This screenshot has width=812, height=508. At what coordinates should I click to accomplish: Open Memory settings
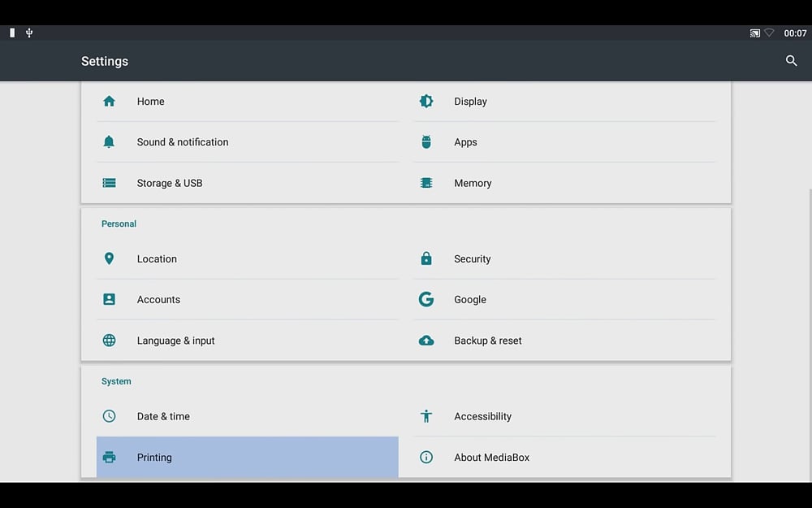[x=564, y=182]
